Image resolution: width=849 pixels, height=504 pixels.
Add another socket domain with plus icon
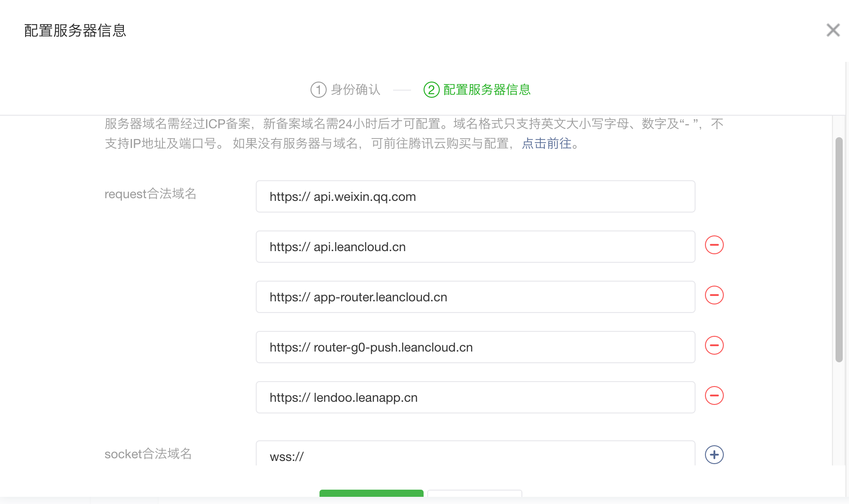click(x=714, y=455)
